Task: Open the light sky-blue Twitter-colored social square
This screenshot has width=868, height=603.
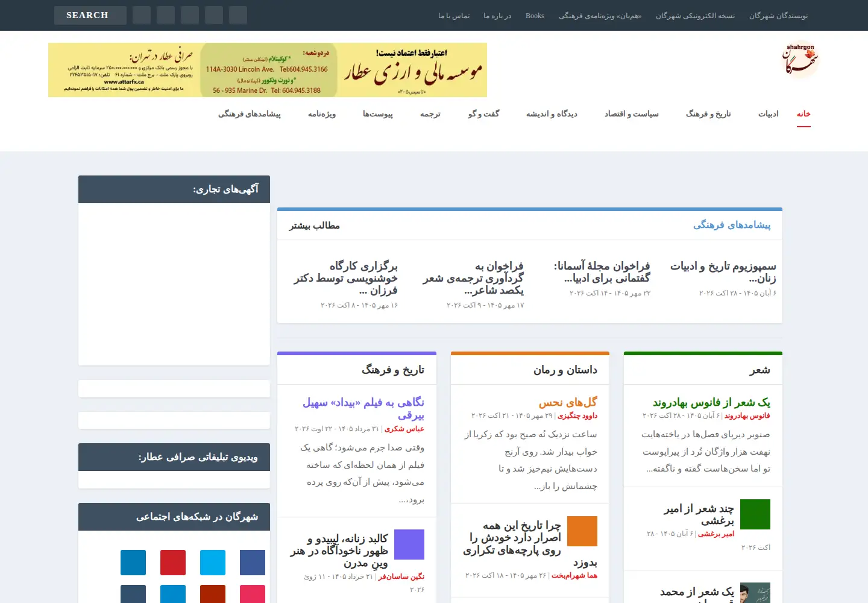Action: point(213,563)
